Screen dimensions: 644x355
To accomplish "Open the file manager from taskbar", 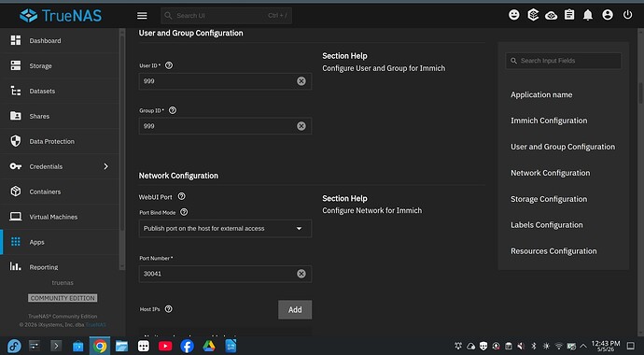I will 121,346.
